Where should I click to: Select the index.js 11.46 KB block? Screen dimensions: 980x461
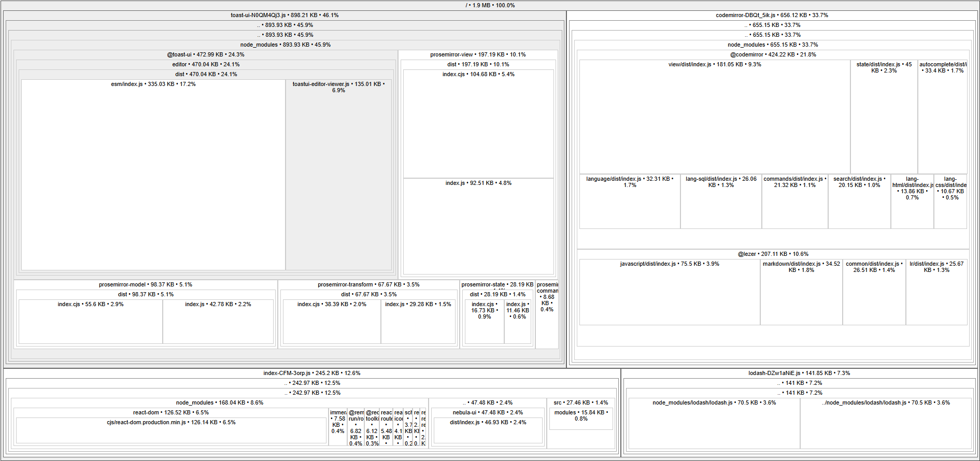(x=518, y=322)
